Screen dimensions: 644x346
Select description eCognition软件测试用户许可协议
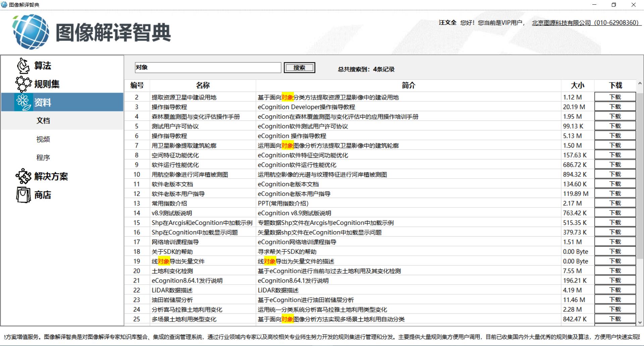click(x=408, y=126)
